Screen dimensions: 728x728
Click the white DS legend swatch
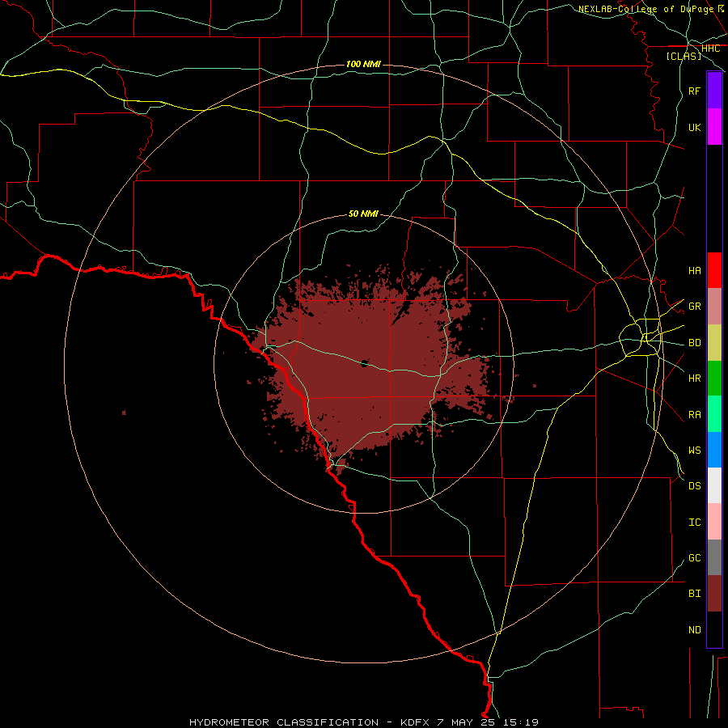tap(714, 485)
